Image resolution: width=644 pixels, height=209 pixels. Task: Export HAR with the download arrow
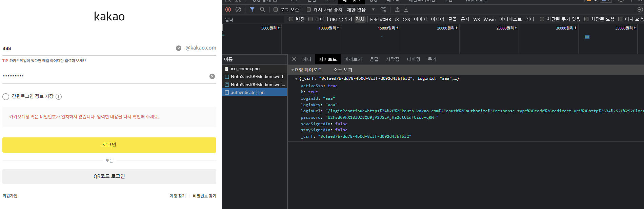(x=406, y=9)
